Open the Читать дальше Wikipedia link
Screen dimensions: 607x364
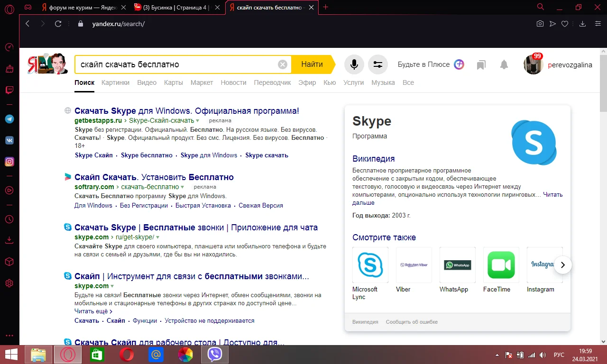click(553, 194)
